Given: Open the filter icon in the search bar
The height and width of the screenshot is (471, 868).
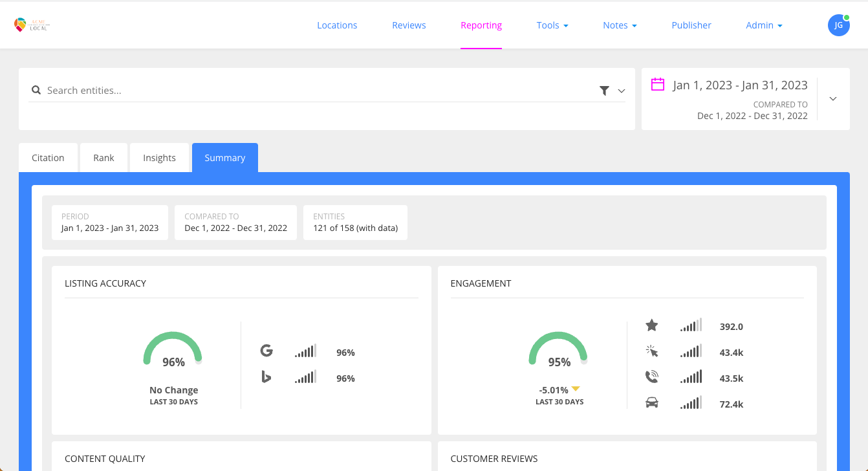Looking at the screenshot, I should [x=604, y=91].
